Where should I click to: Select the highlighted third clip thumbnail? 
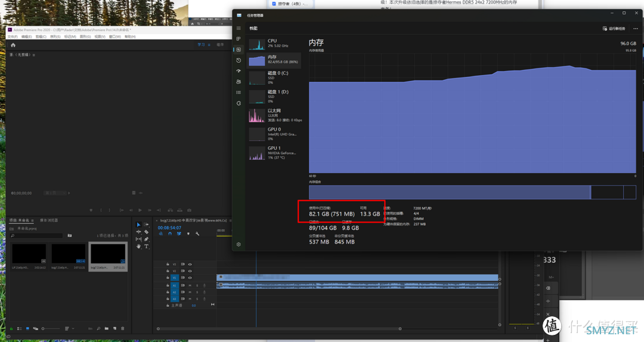click(x=108, y=257)
